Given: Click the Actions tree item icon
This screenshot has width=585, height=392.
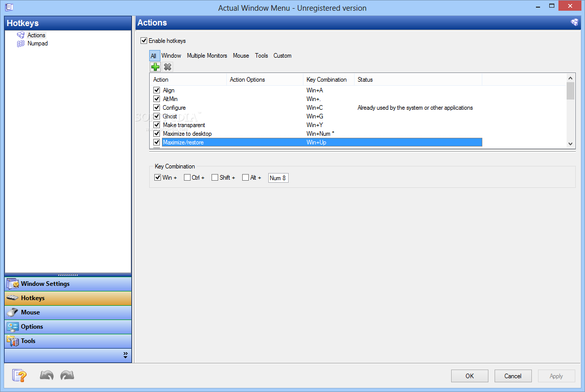Looking at the screenshot, I should tap(20, 35).
